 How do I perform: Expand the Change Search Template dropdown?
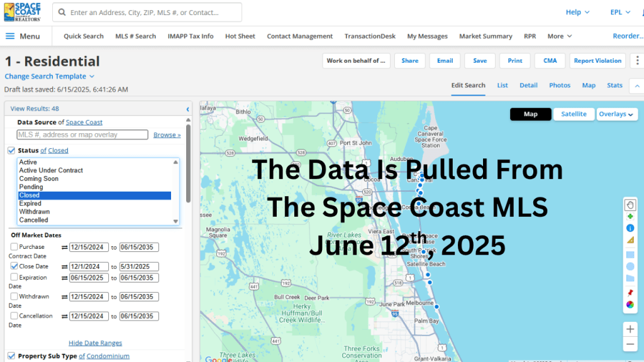coord(49,76)
